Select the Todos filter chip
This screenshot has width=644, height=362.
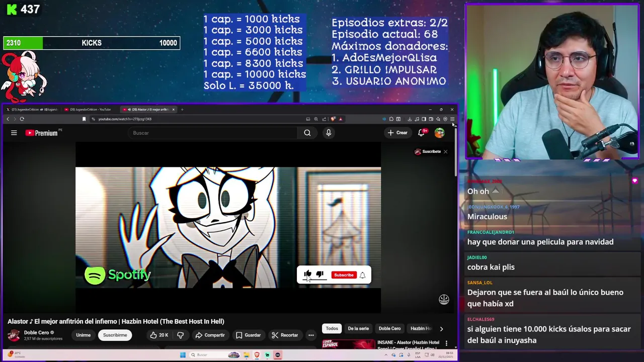click(332, 328)
